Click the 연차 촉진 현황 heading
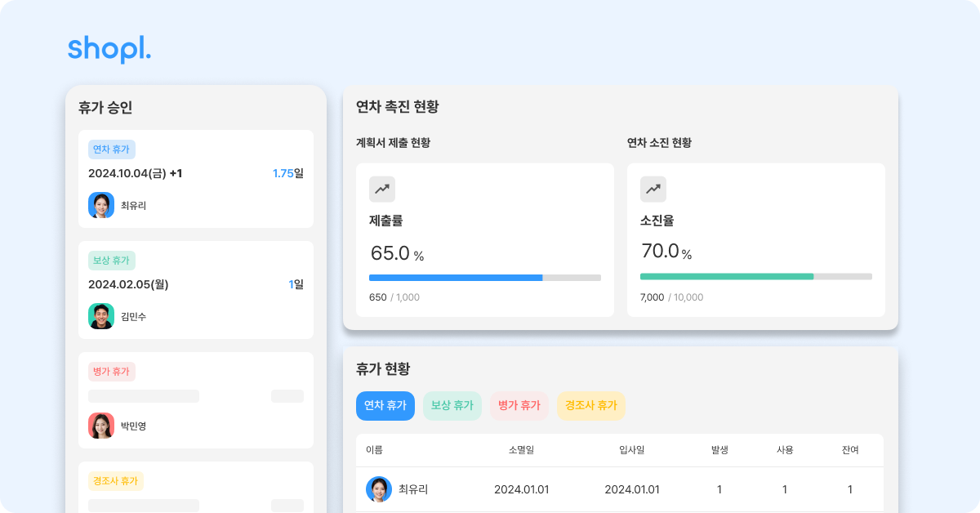Viewport: 980px width, 513px height. pyautogui.click(x=398, y=106)
